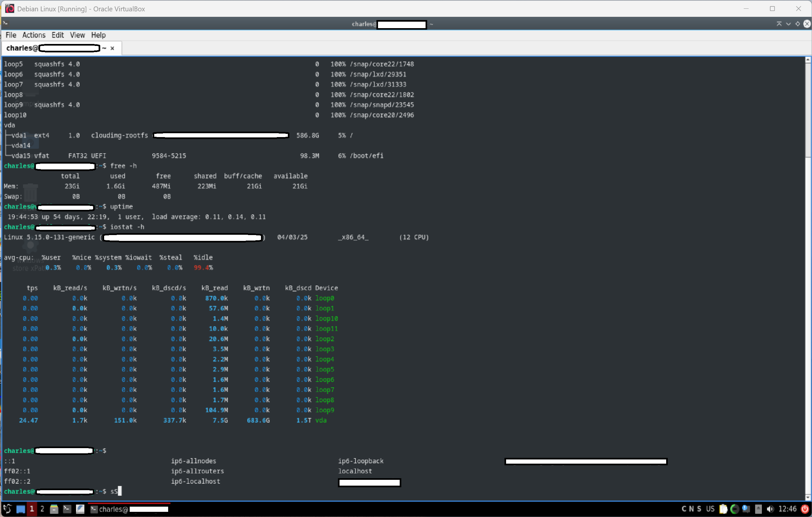Image resolution: width=812 pixels, height=517 pixels.
Task: Open the Kali applications menu icon
Action: (7, 509)
